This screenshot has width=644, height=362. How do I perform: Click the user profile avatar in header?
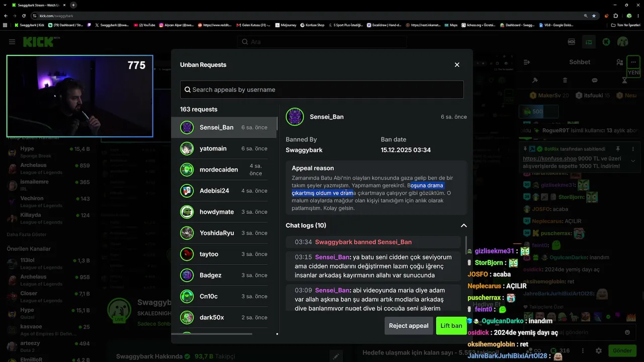point(623,42)
